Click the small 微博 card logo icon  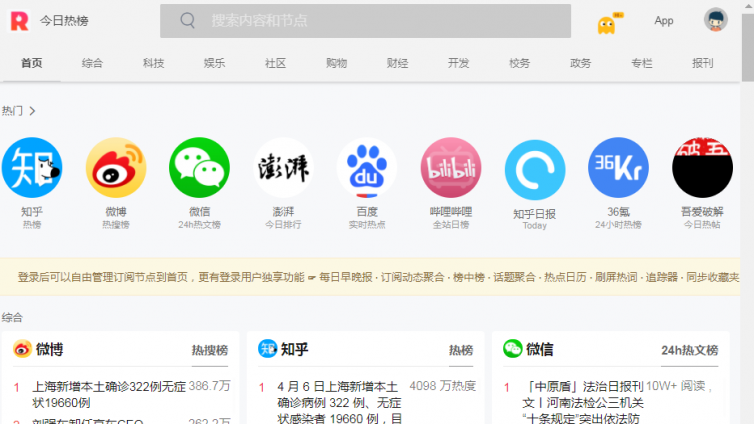coord(22,349)
